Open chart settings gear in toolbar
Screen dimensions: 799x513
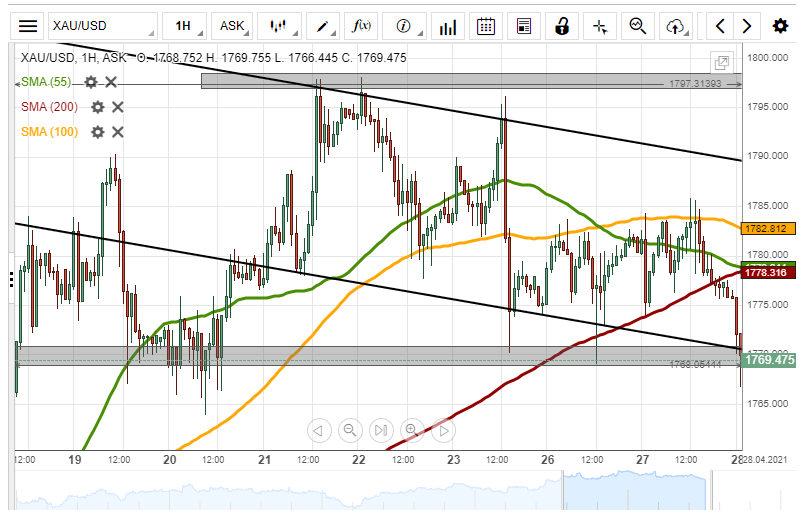click(x=780, y=26)
